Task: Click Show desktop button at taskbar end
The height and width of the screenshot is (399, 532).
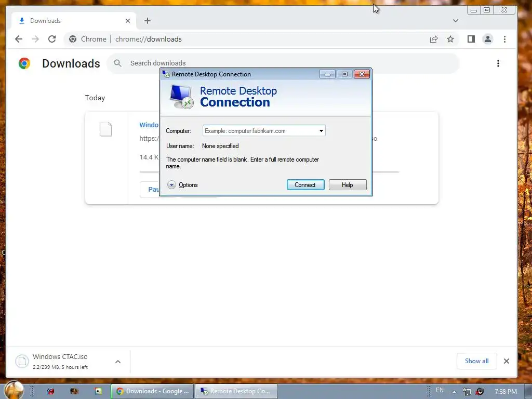Action: (x=528, y=391)
